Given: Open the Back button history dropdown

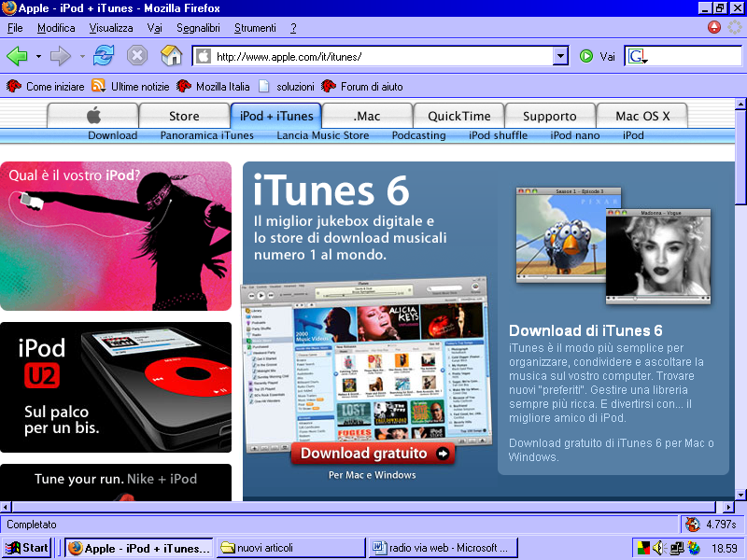Looking at the screenshot, I should coord(38,57).
